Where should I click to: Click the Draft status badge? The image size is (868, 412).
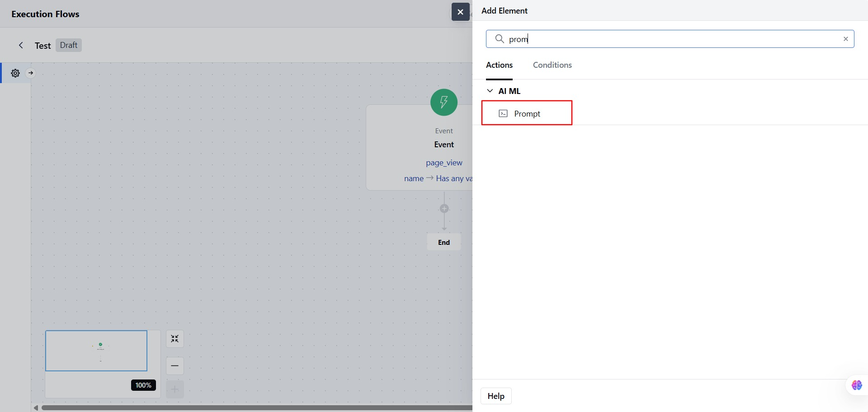69,45
